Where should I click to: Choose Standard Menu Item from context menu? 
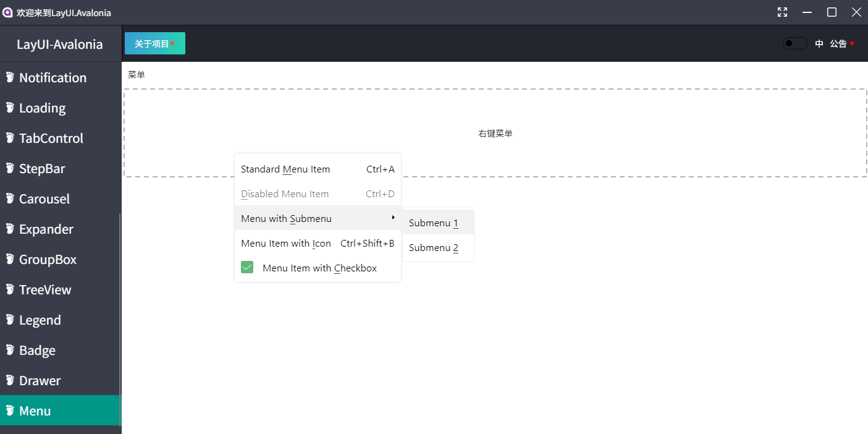coord(285,169)
